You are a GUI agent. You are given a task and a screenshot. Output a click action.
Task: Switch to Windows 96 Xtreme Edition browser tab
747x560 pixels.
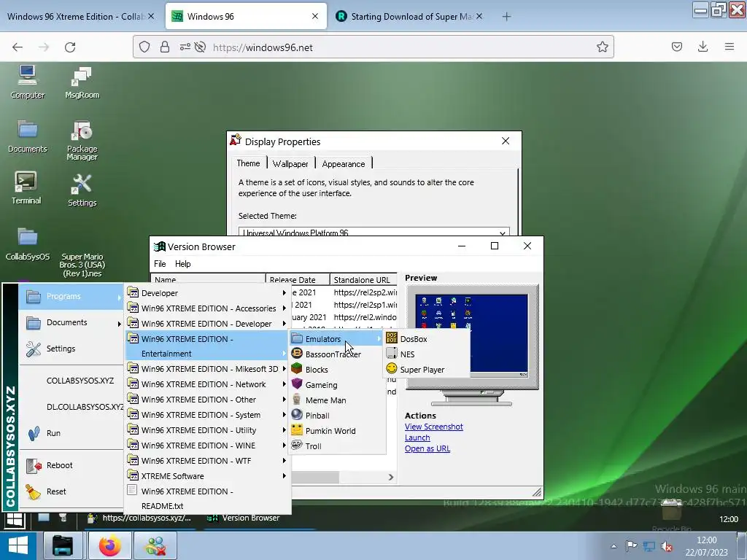tap(81, 16)
